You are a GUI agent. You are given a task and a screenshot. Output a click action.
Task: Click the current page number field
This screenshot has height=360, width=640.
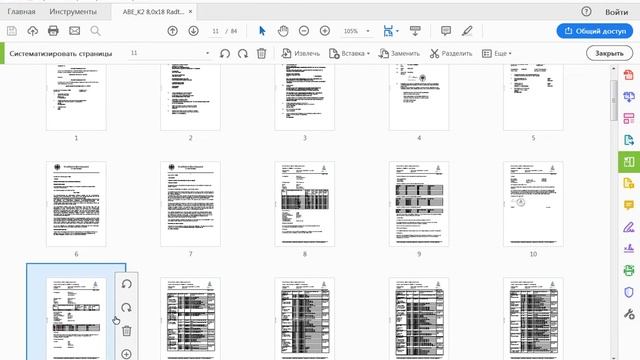pyautogui.click(x=216, y=31)
